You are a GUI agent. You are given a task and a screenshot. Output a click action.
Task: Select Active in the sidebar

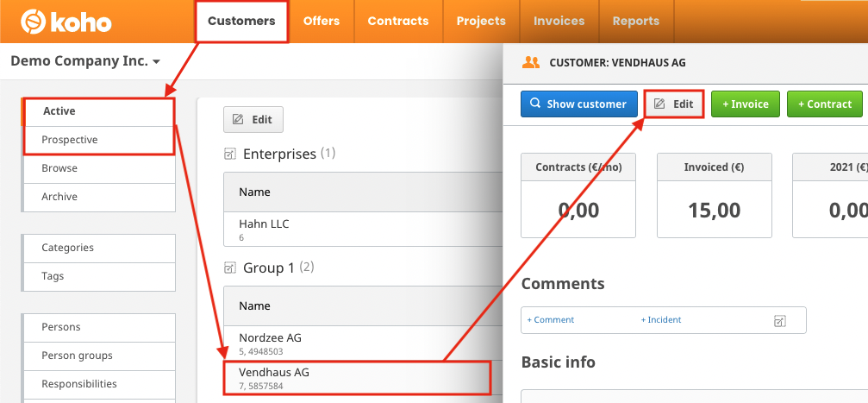point(98,111)
